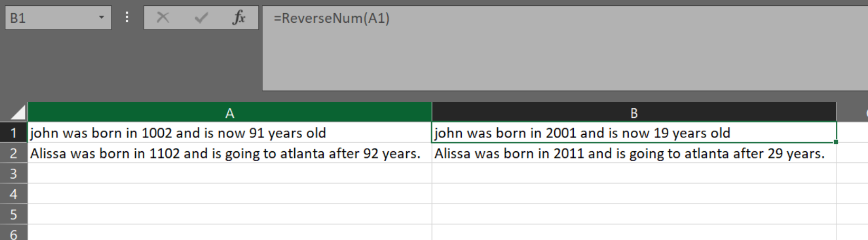Select row 2 header

coord(14,153)
